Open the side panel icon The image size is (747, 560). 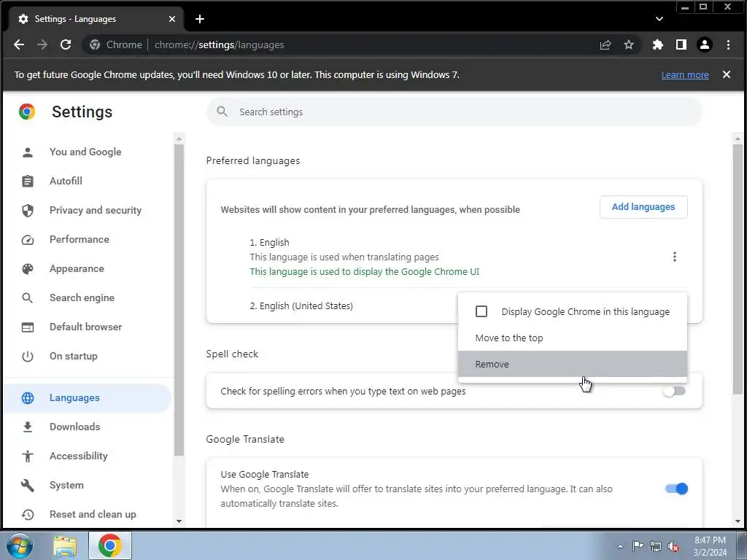point(681,44)
